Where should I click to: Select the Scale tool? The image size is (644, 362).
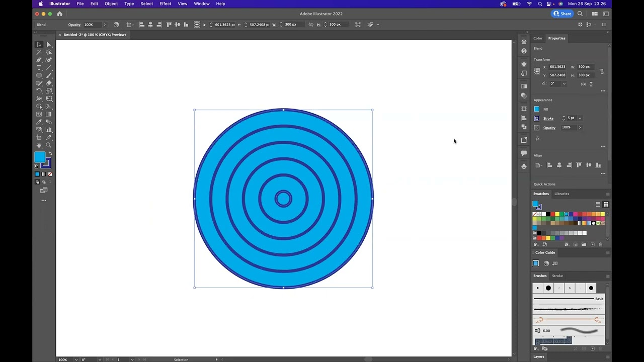[49, 91]
